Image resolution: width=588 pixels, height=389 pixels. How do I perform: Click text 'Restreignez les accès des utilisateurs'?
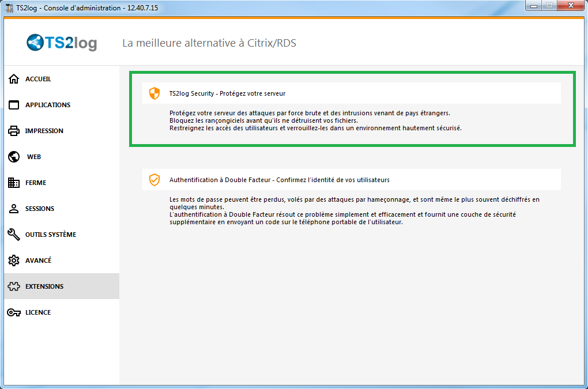pyautogui.click(x=224, y=128)
